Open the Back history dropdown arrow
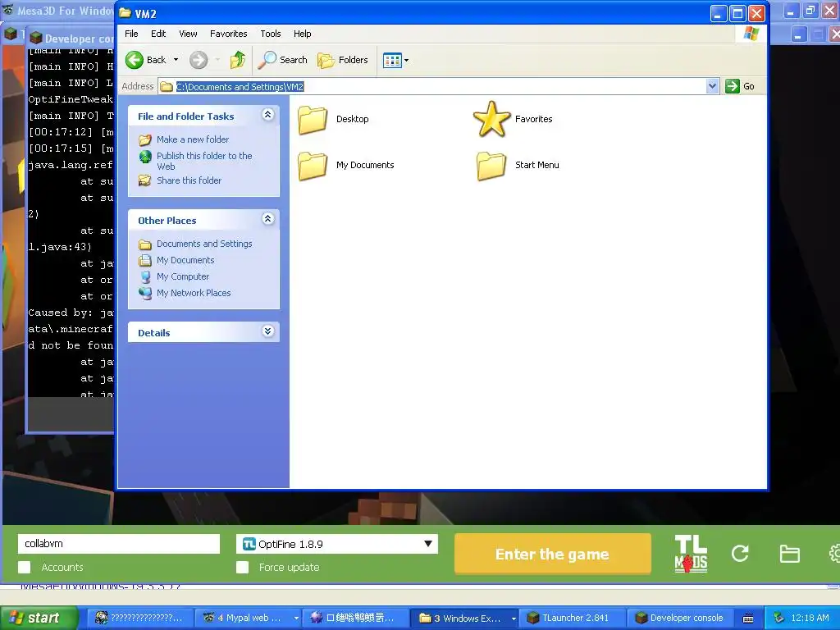This screenshot has height=630, width=840. (x=176, y=60)
